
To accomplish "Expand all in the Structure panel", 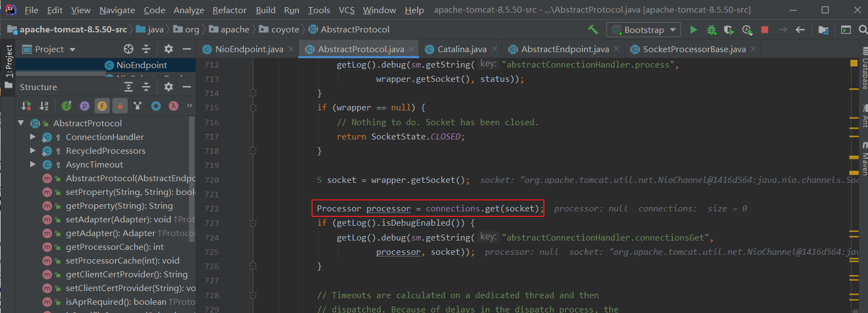I will pyautogui.click(x=129, y=87).
